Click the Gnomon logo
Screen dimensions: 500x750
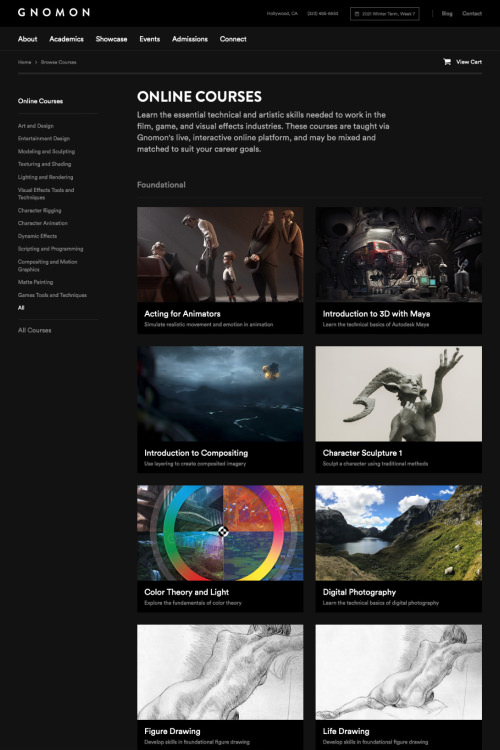54,12
